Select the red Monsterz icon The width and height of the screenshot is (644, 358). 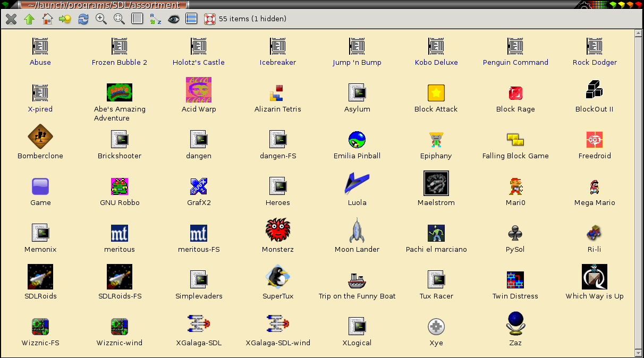(x=278, y=230)
